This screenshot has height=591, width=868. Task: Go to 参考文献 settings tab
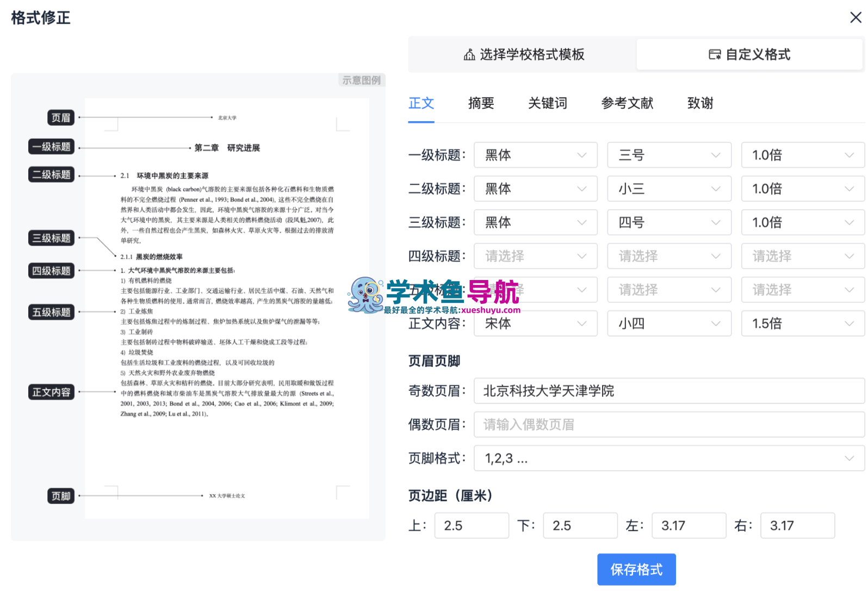pyautogui.click(x=627, y=103)
